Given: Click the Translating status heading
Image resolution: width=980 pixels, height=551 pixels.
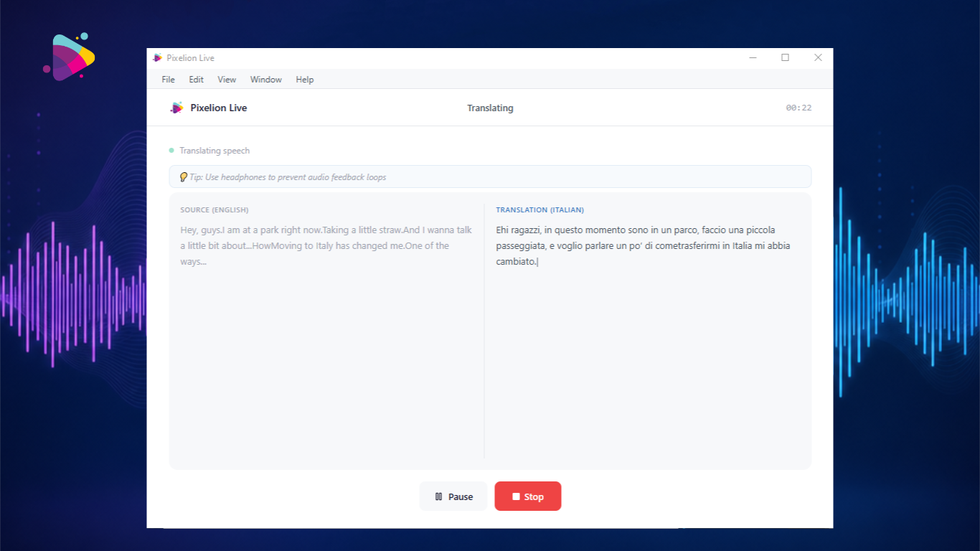Looking at the screenshot, I should (490, 108).
